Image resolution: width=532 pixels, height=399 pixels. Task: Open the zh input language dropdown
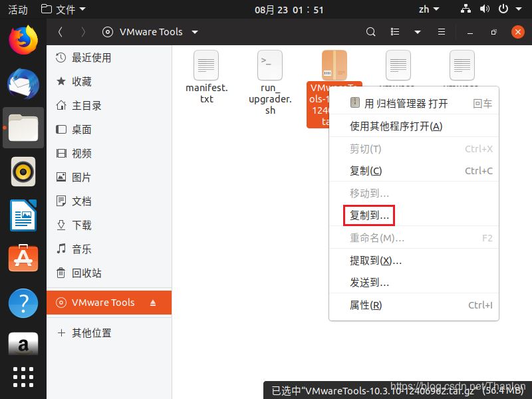(429, 9)
